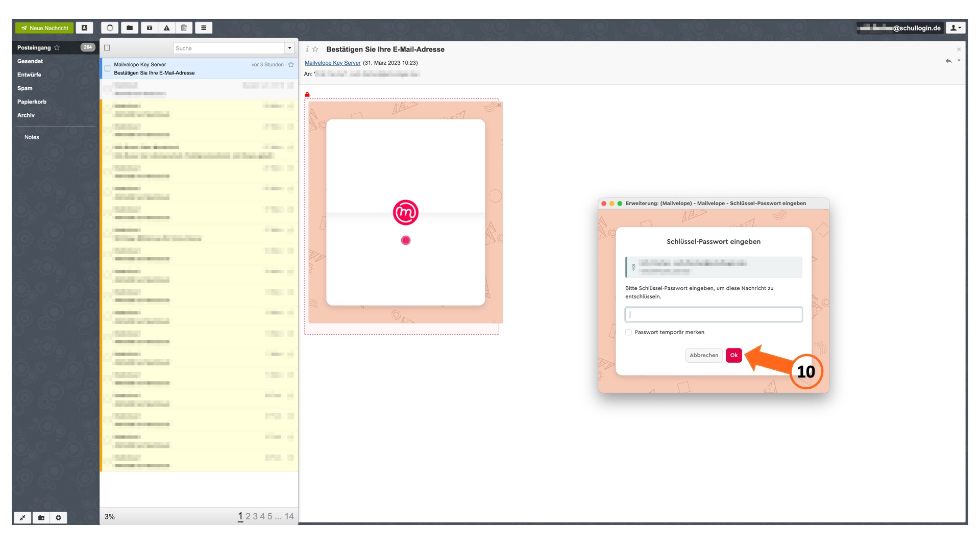Click the fullscreen toggle icon at bottom left

22,517
